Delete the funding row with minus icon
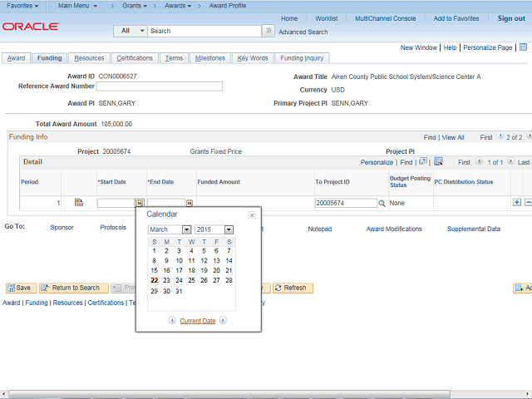The height and width of the screenshot is (399, 532). 529,203
